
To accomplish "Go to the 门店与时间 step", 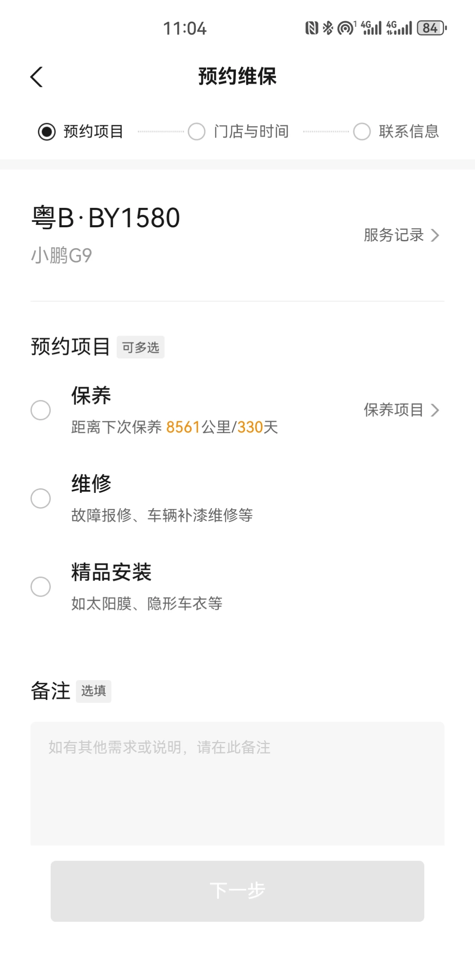I will [238, 132].
